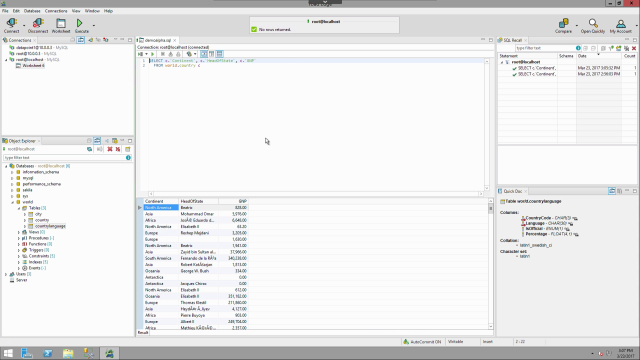
Task: Select the Quick Doc panel tab
Action: click(512, 191)
